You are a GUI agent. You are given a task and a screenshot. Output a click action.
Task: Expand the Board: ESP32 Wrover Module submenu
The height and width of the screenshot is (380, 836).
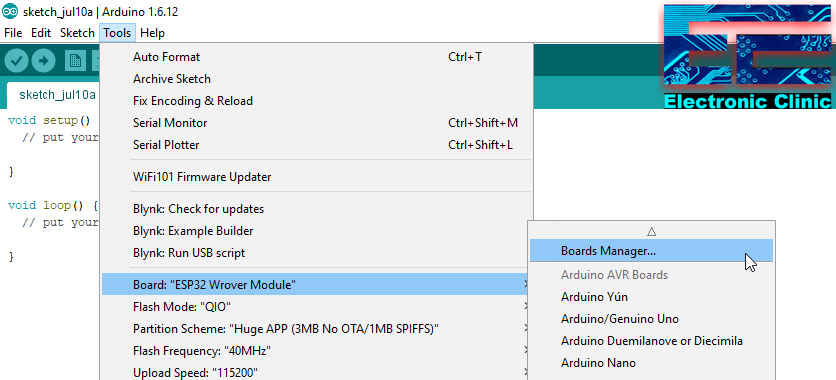315,285
